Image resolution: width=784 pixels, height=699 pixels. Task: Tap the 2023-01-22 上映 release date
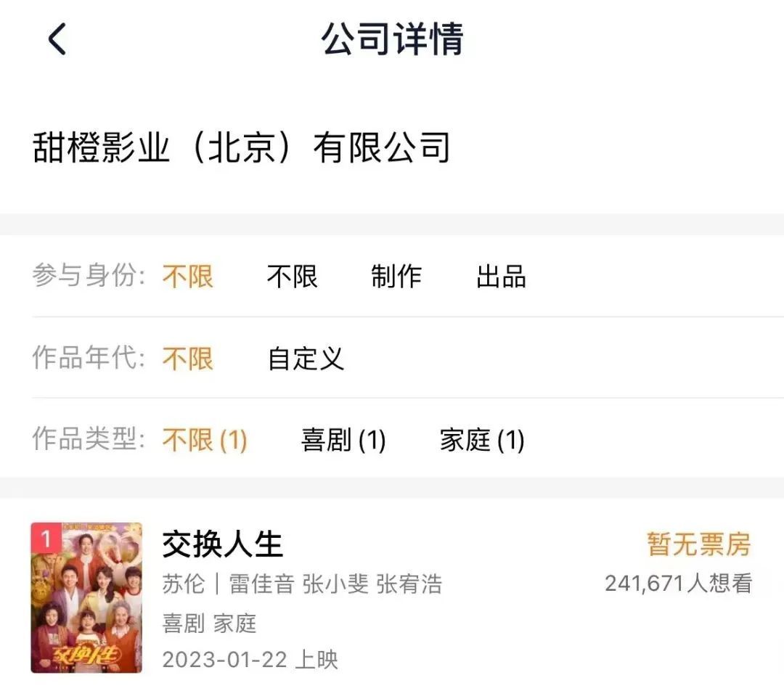click(250, 660)
